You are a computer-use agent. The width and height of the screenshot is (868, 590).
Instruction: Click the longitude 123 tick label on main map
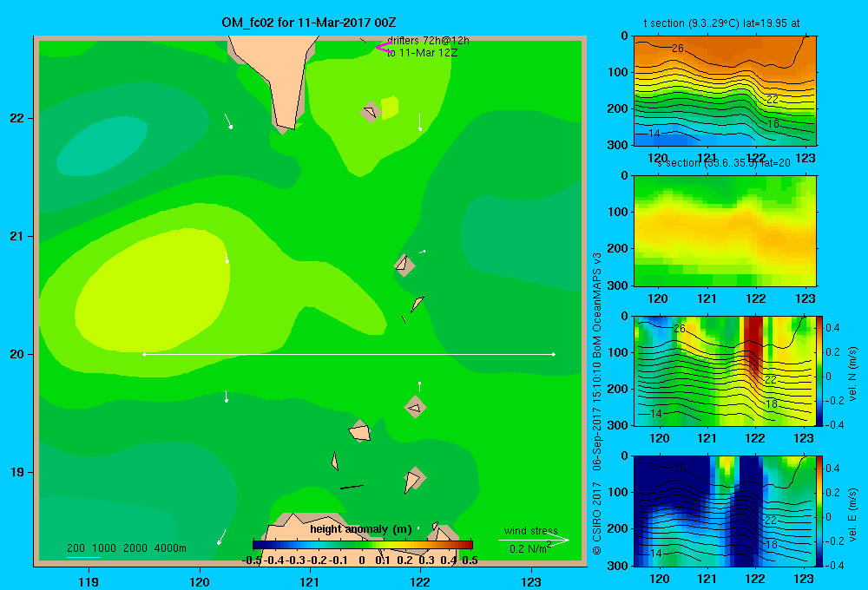click(531, 581)
